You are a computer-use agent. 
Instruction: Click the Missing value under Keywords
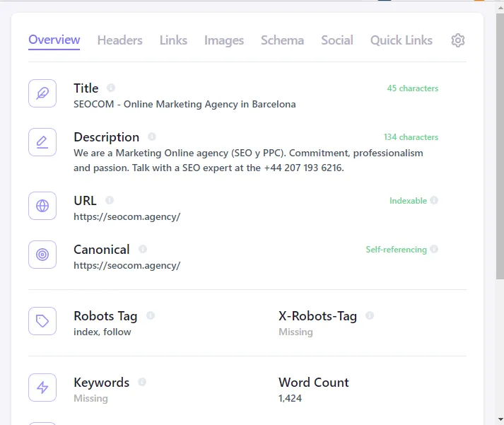[x=90, y=398]
